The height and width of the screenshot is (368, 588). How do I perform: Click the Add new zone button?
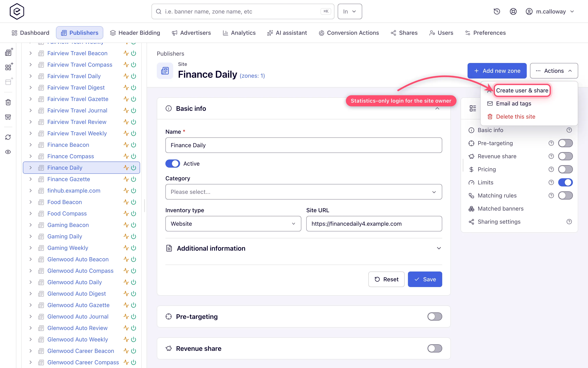[x=497, y=71]
